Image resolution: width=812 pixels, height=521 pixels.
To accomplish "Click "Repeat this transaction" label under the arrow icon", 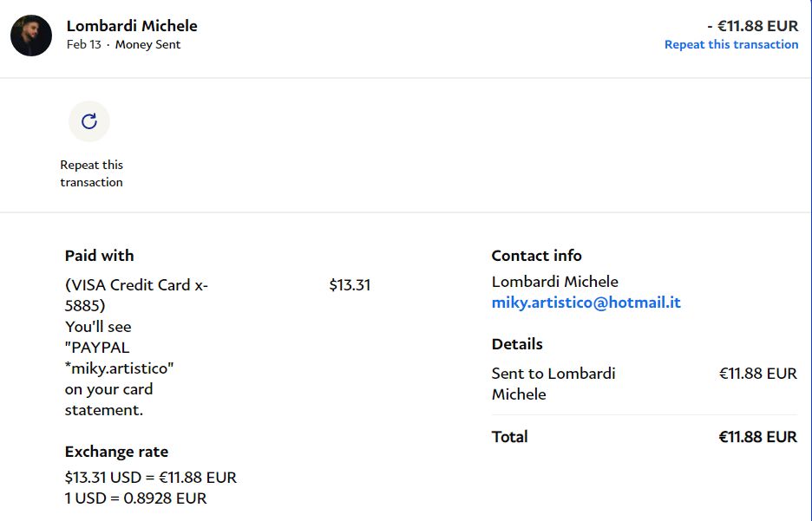I will 91,173.
